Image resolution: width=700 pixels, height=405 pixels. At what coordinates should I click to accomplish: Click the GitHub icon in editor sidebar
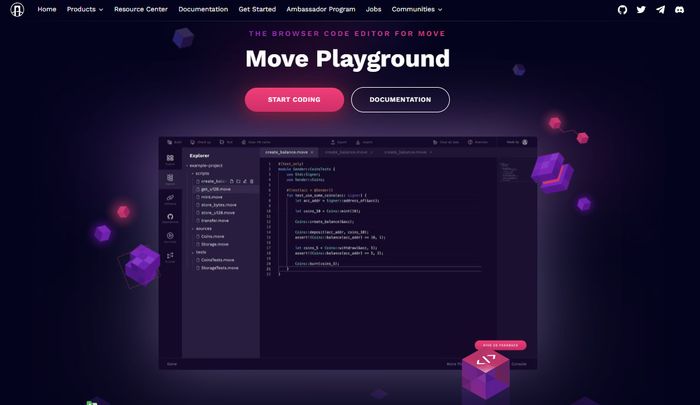tap(170, 217)
